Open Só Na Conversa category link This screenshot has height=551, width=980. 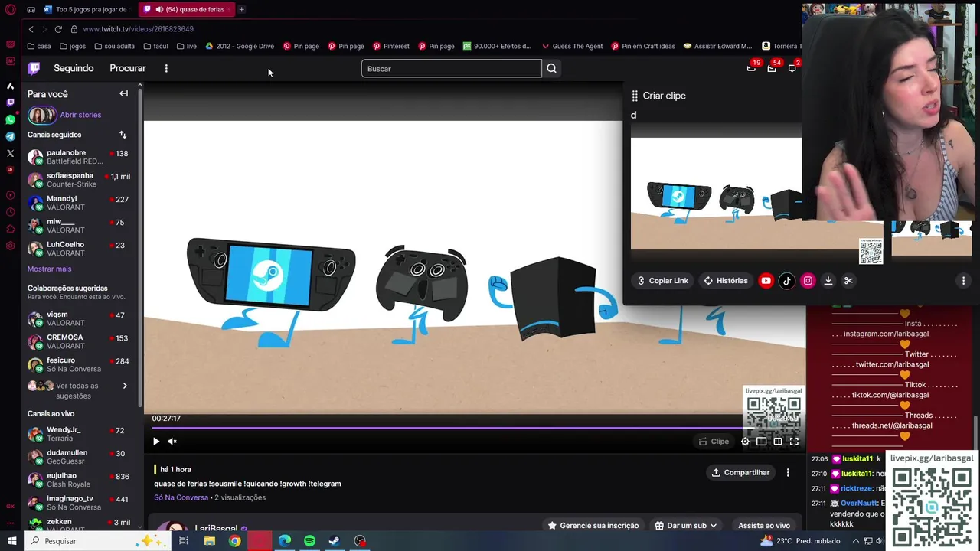pyautogui.click(x=181, y=497)
